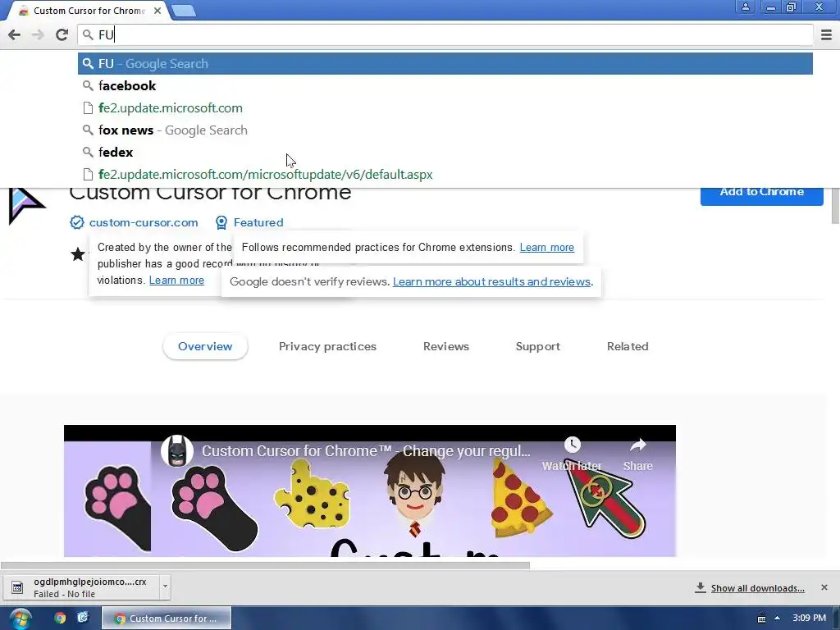Open the Chrome hamburger menu
Screen dimensions: 840x630
tap(827, 34)
